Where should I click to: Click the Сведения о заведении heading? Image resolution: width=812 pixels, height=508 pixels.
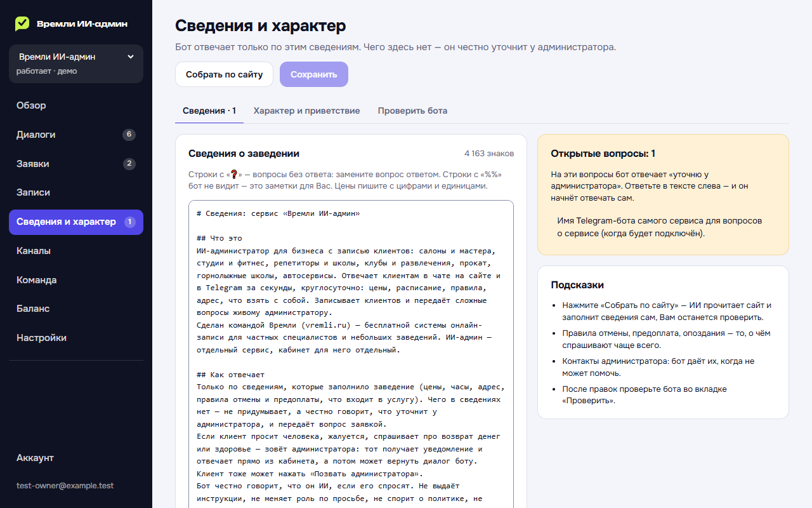244,154
